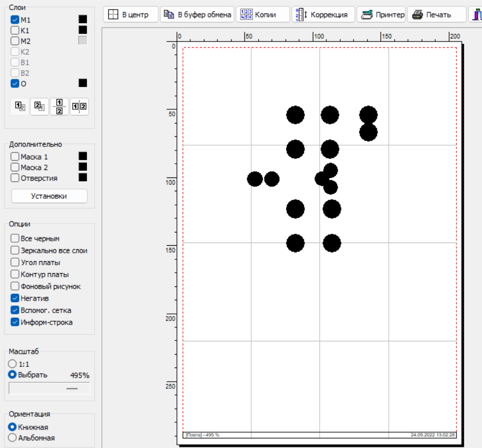This screenshot has width=482, height=448.
Task: Enable the 'Отверстия' checkbox
Action: [x=15, y=178]
